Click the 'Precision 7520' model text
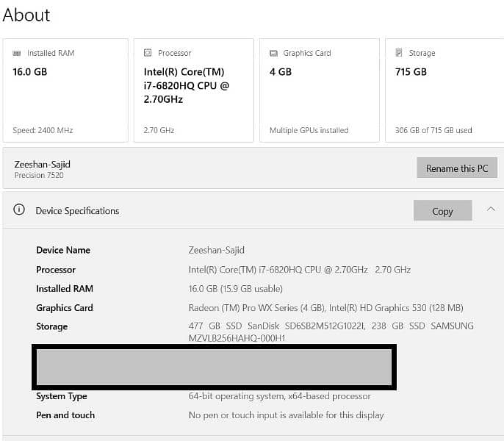This screenshot has width=504, height=441. [x=39, y=176]
